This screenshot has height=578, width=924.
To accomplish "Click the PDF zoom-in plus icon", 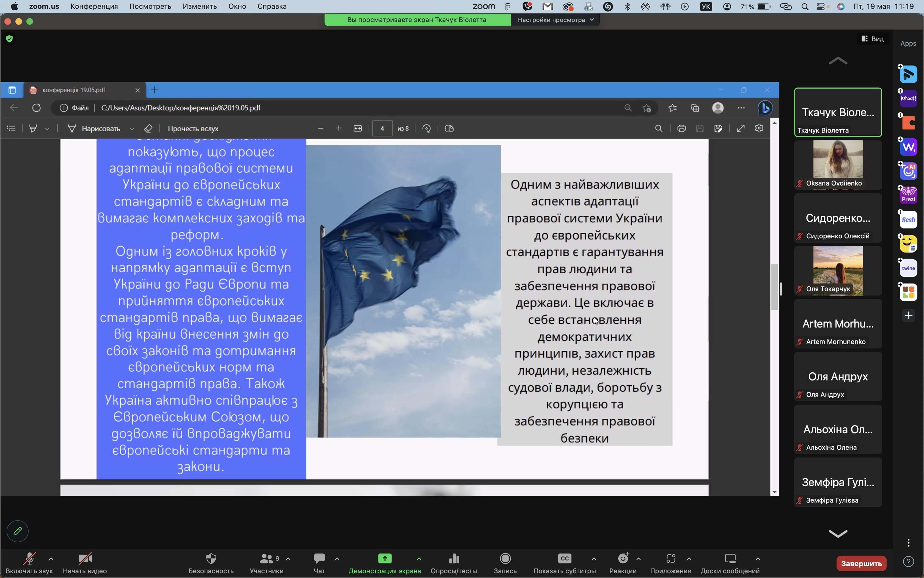I will coord(339,129).
